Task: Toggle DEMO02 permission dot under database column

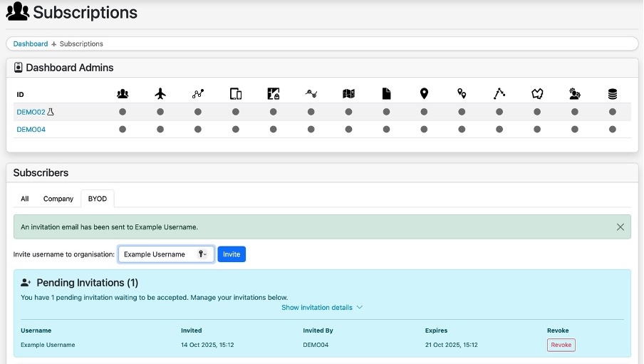Action: [x=612, y=112]
